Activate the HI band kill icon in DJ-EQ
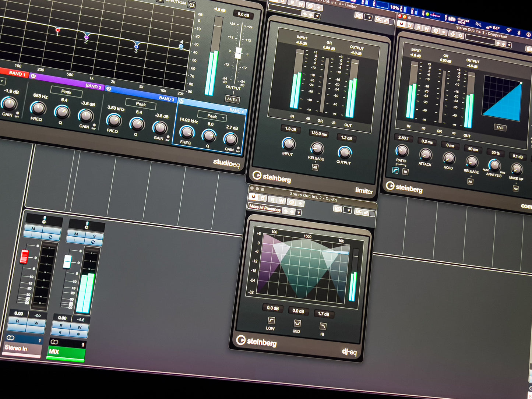 click(323, 326)
